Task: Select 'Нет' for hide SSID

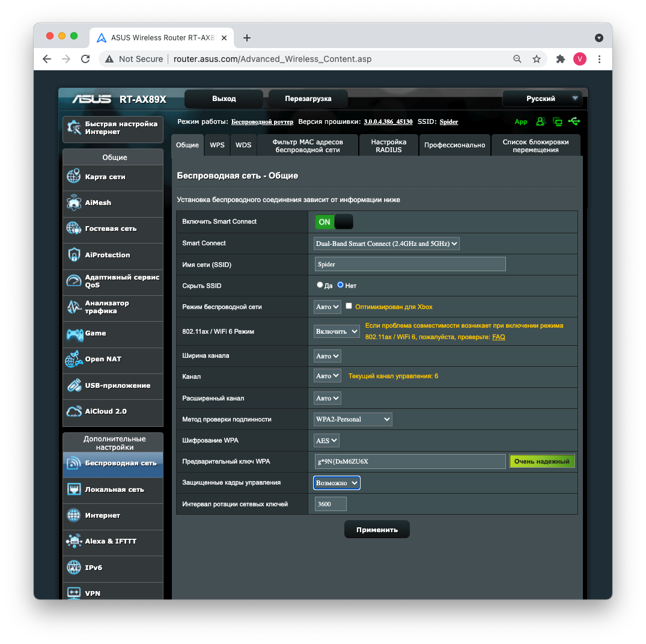Action: tap(340, 285)
